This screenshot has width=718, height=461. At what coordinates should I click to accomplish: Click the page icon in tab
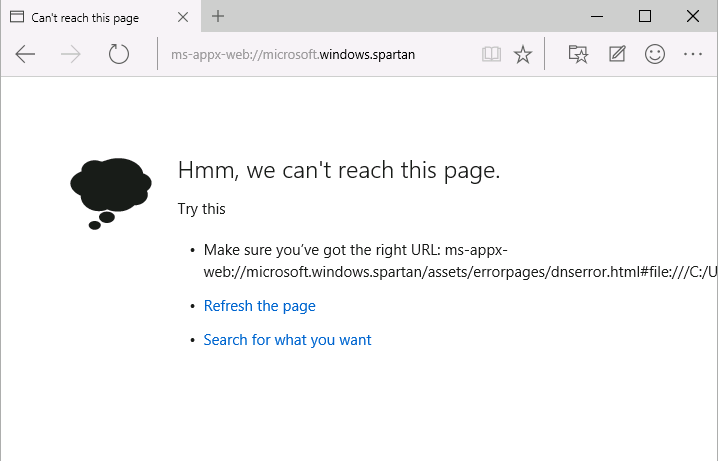pyautogui.click(x=17, y=17)
